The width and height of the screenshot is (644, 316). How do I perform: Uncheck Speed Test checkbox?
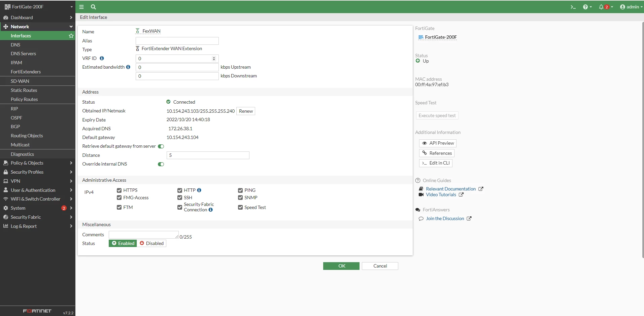[x=240, y=207]
